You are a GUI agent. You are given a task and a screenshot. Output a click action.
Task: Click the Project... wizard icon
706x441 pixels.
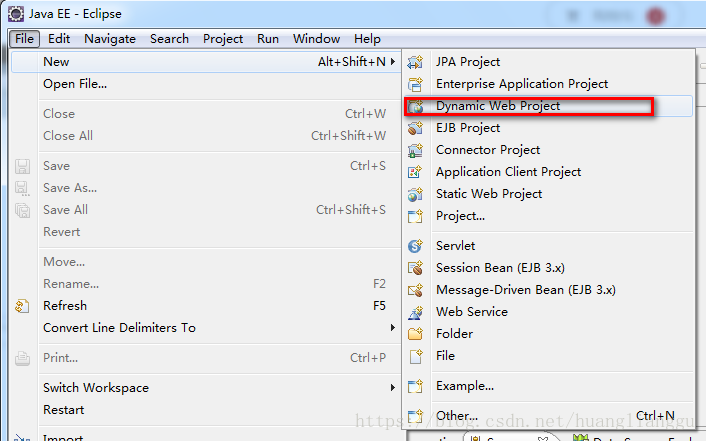415,216
